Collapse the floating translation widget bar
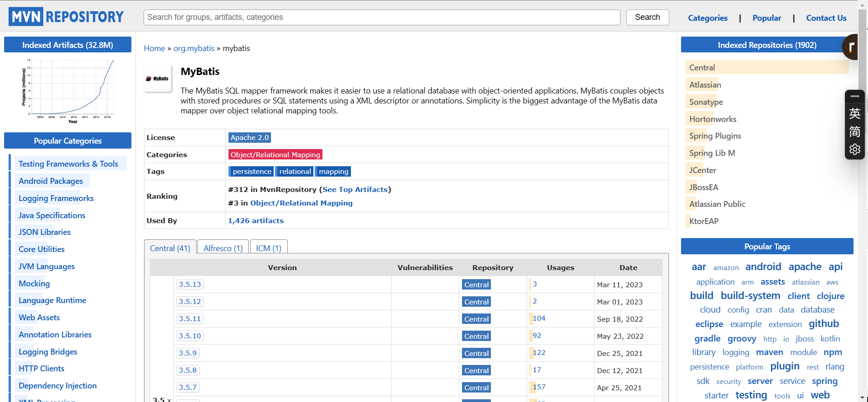This screenshot has width=868, height=402. (x=854, y=96)
